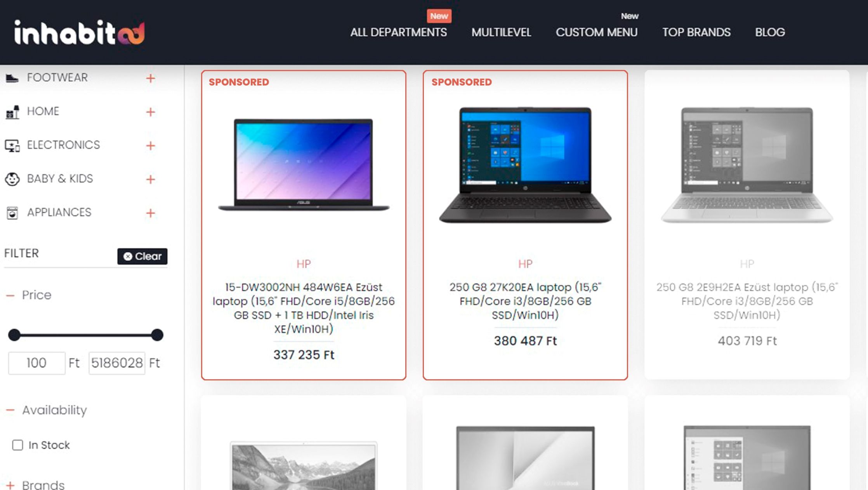Open the Top Brands menu item
This screenshot has height=490, width=868.
click(x=696, y=32)
